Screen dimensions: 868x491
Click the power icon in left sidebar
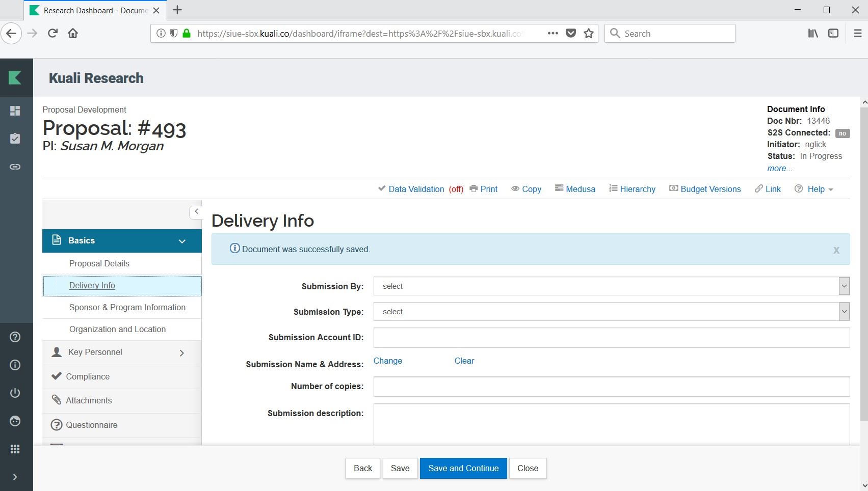coord(15,393)
